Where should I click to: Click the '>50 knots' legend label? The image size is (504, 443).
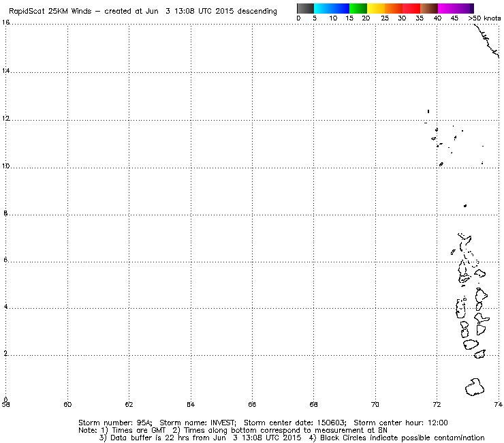point(484,18)
